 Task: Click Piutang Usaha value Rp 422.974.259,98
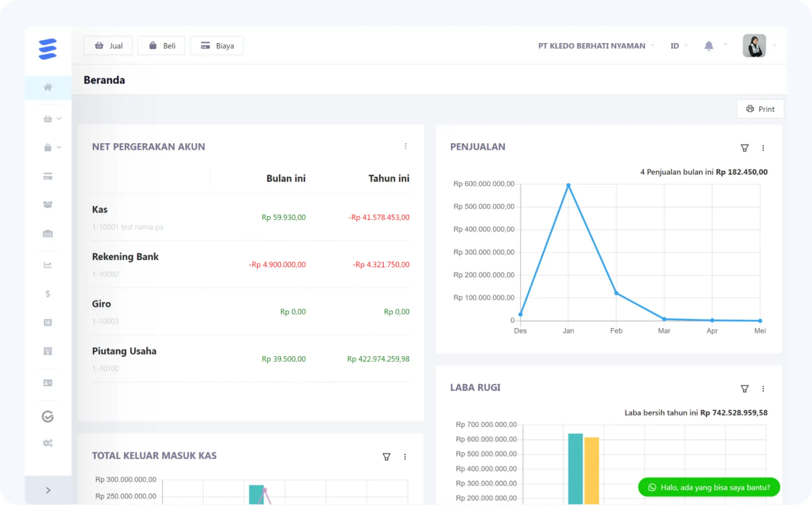[378, 359]
